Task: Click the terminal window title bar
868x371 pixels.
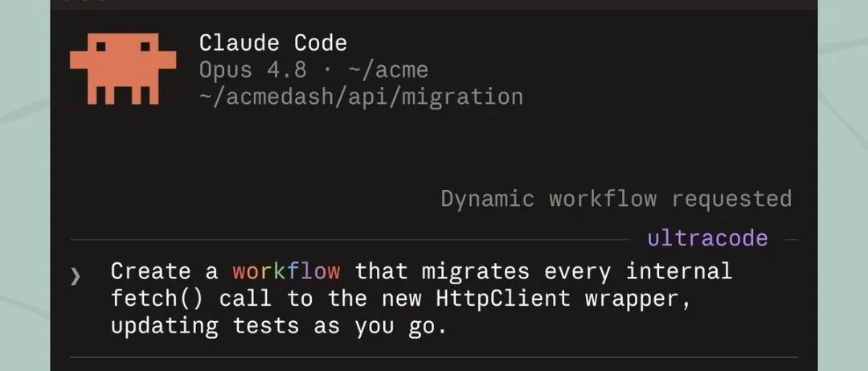Action: 433,5
